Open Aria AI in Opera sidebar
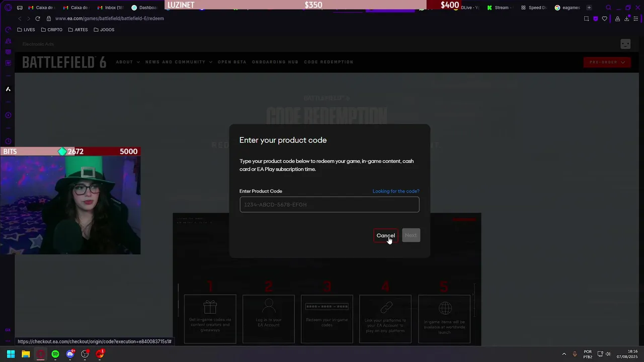This screenshot has height=362, width=644. [8, 89]
